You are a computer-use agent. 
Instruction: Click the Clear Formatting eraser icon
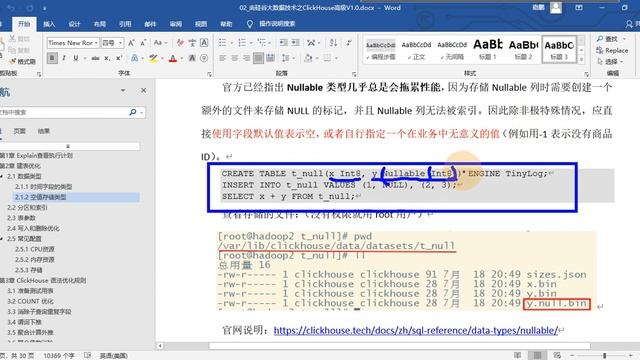pos(180,42)
